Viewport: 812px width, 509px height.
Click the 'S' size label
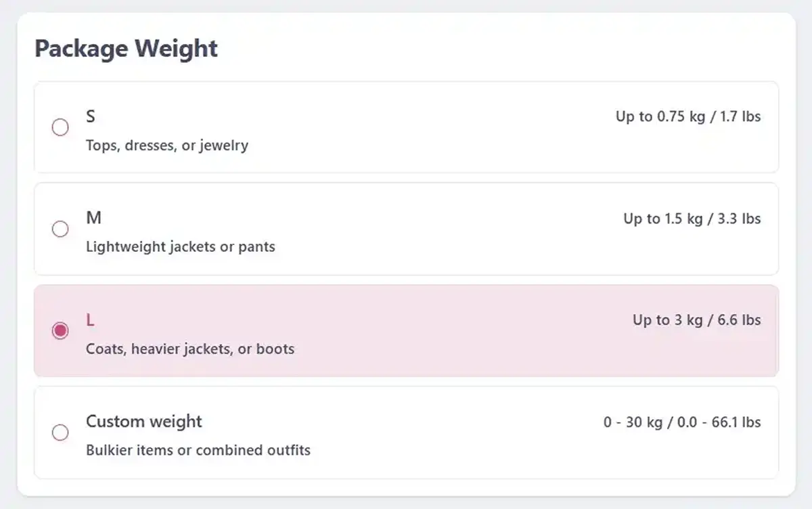(91, 116)
